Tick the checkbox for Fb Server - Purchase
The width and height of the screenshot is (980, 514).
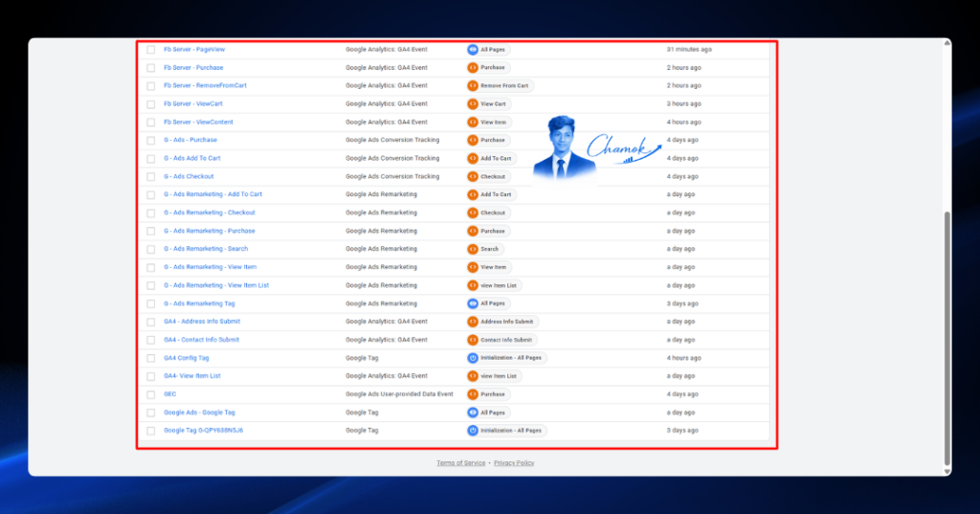tap(150, 68)
